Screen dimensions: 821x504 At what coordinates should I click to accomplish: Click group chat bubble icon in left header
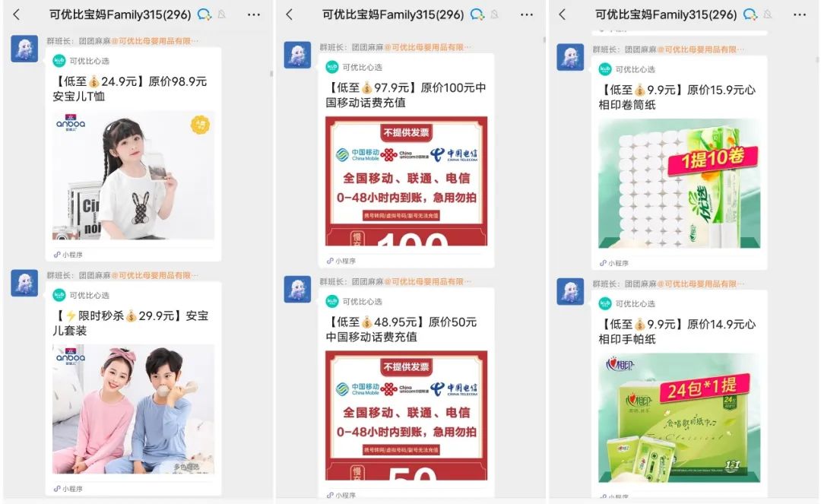(204, 14)
